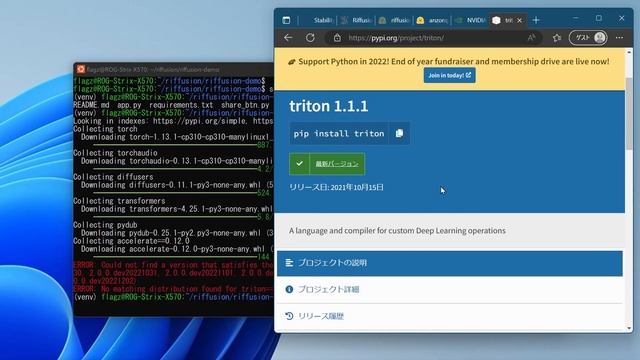This screenshot has width=640, height=360.
Task: Switch to the amazon browser tab
Action: coord(432,20)
